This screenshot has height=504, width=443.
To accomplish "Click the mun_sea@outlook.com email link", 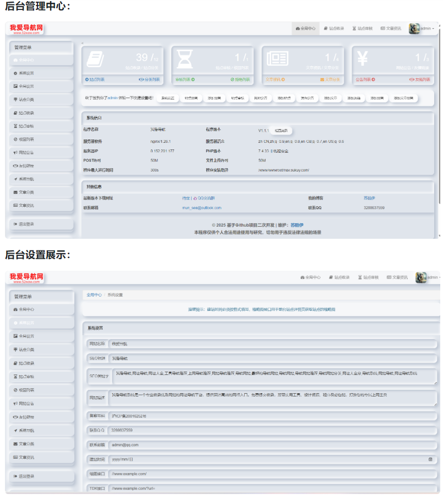I will point(201,208).
